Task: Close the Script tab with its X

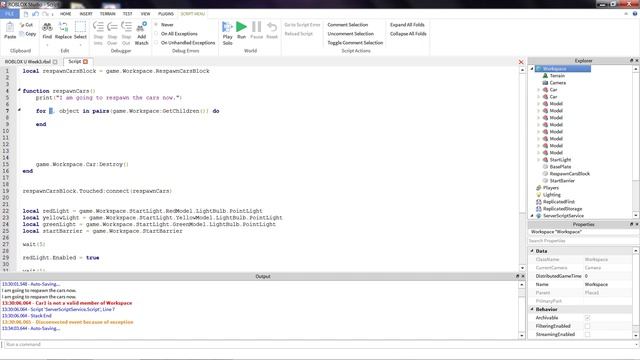Action: click(85, 62)
